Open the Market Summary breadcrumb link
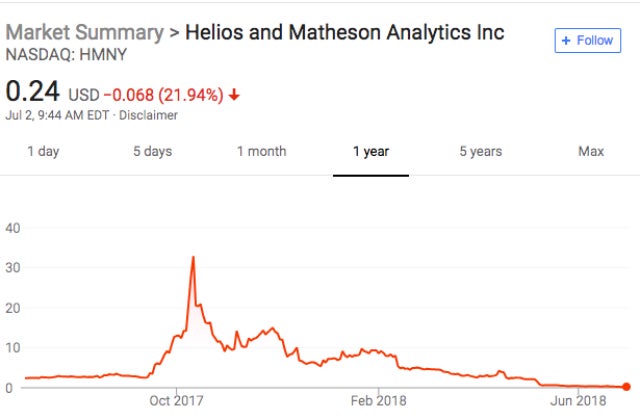 [84, 32]
